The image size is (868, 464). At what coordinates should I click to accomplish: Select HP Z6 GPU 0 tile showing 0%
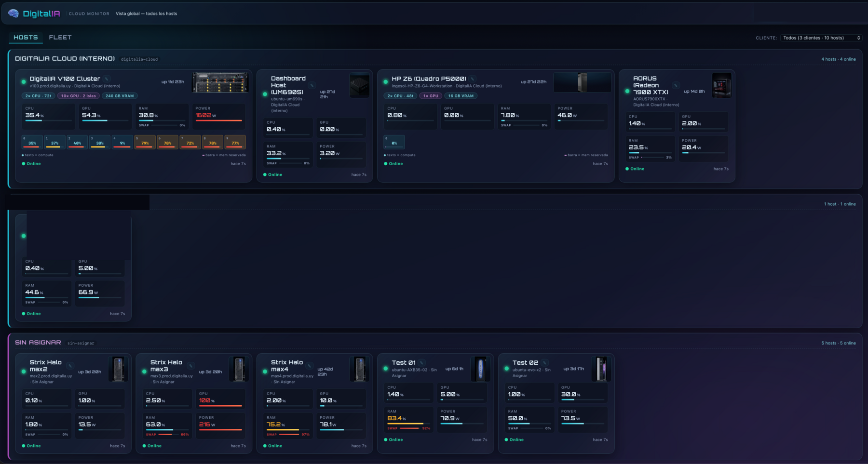pos(394,142)
